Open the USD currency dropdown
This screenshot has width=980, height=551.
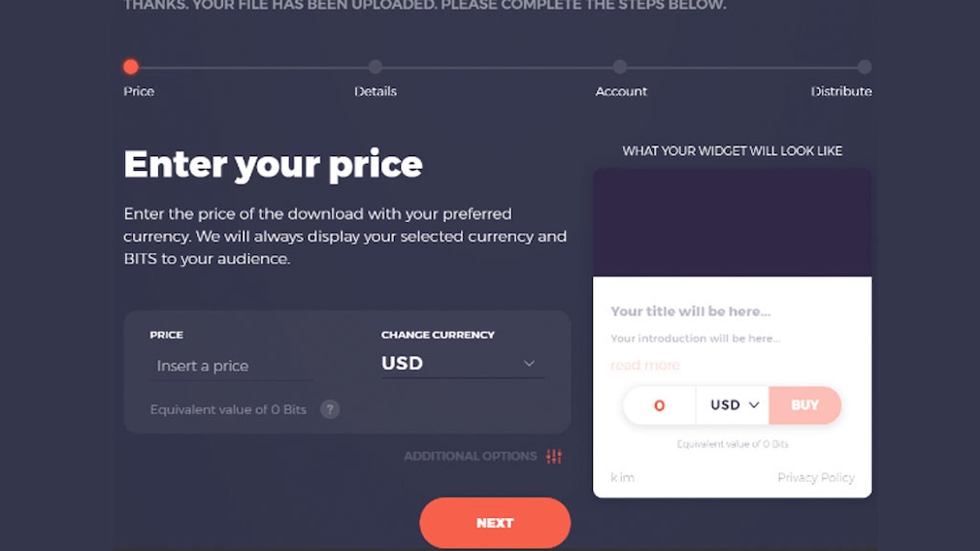click(x=463, y=364)
